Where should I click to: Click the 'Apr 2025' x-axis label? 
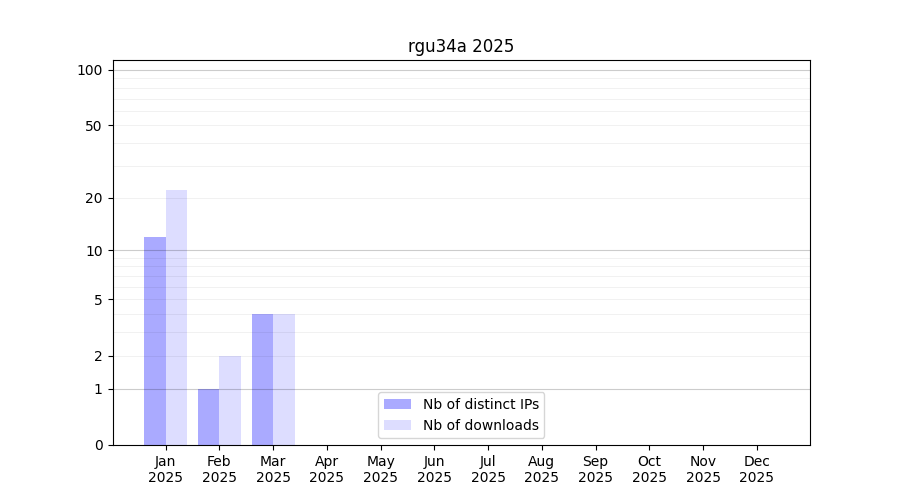coord(327,469)
